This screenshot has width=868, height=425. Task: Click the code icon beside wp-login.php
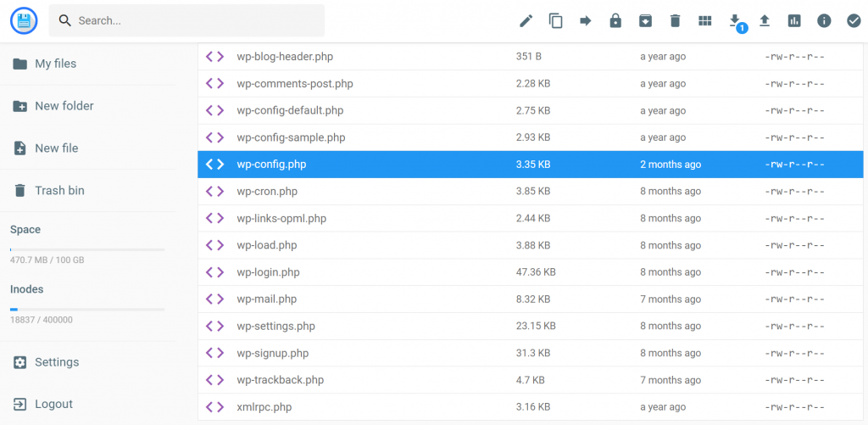point(214,272)
